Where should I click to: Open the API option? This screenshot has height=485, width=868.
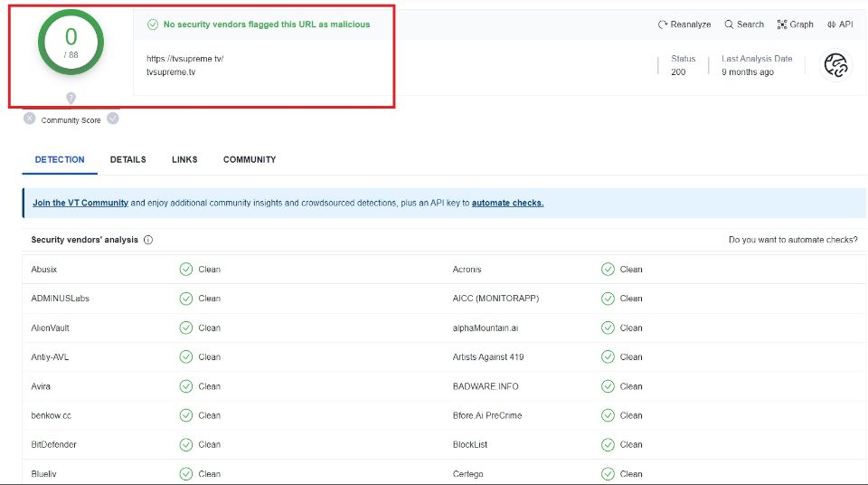point(840,24)
